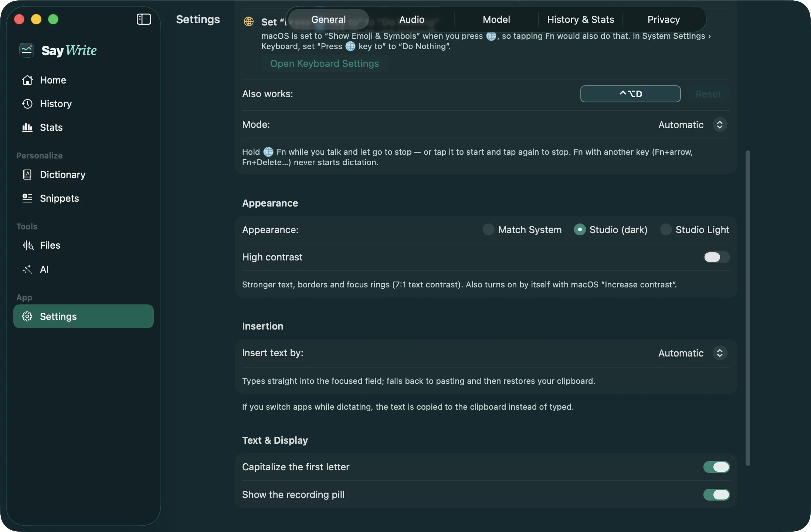This screenshot has height=532, width=811.
Task: Click the SayWrite app logo icon
Action: pyautogui.click(x=27, y=50)
